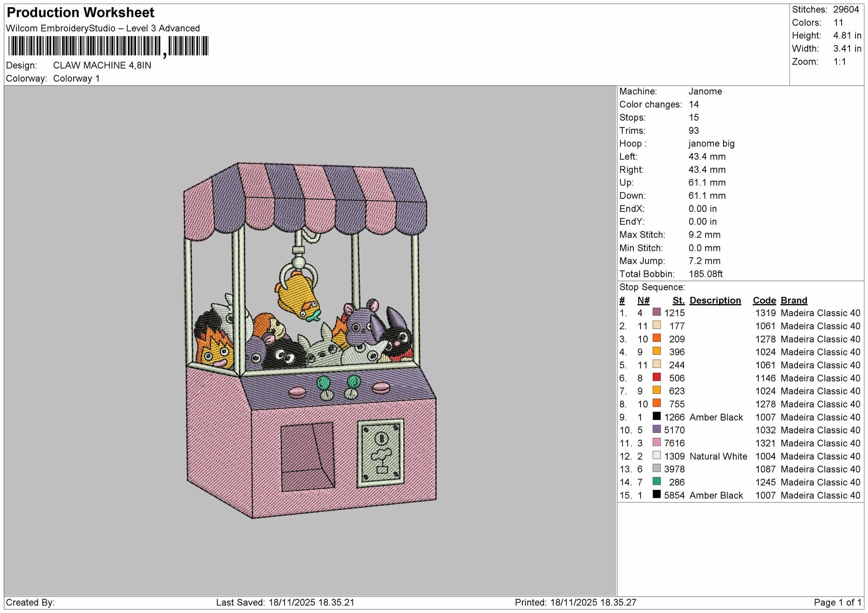Screen dimensions: 868x613
Task: Click the 'Brand' column header
Action: tap(794, 300)
